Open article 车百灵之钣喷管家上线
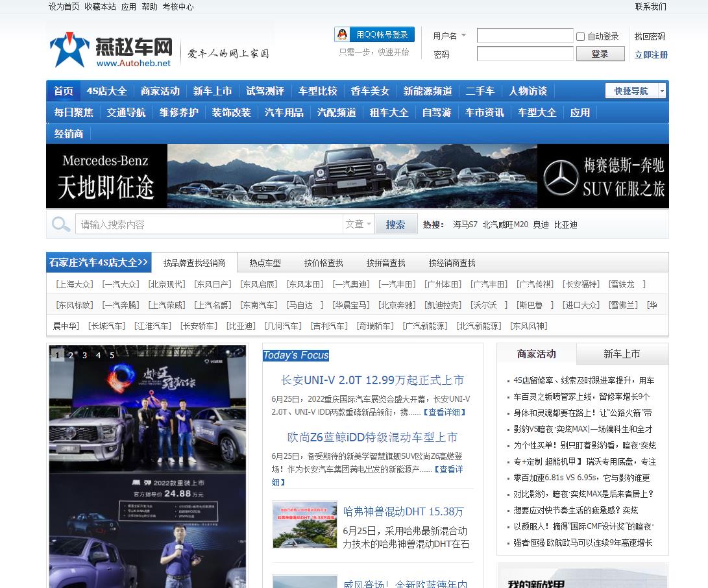This screenshot has width=708, height=588. (581, 397)
